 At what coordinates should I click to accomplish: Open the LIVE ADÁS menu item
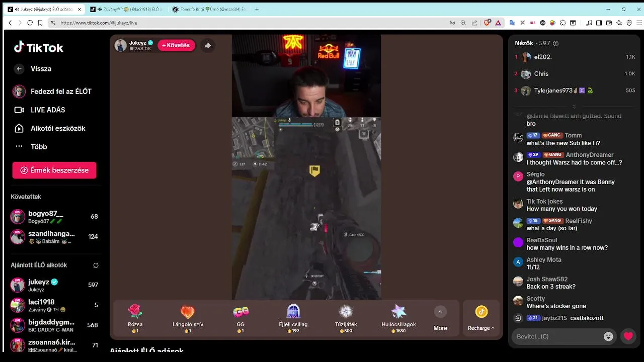40,110
